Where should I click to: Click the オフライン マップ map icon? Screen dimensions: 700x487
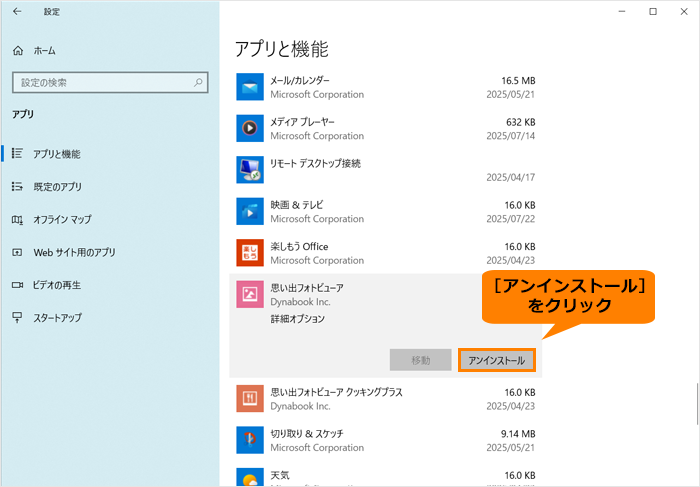click(x=17, y=219)
